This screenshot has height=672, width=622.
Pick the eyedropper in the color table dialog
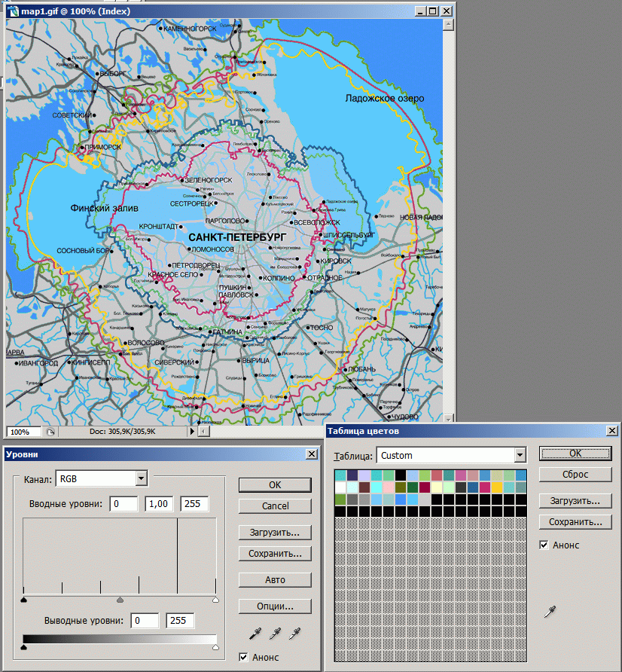(x=549, y=612)
